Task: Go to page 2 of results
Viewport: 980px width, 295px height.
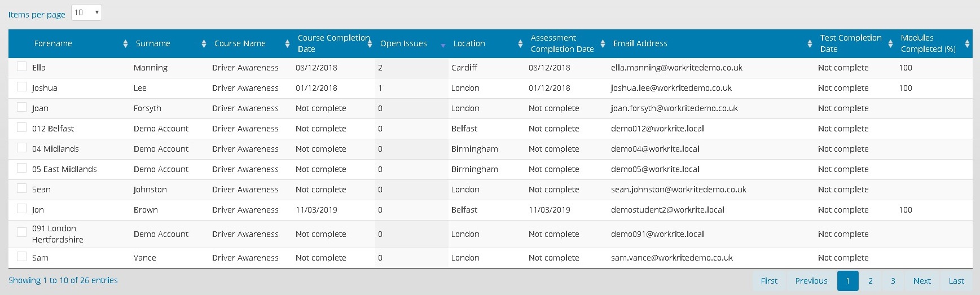Action: point(871,281)
